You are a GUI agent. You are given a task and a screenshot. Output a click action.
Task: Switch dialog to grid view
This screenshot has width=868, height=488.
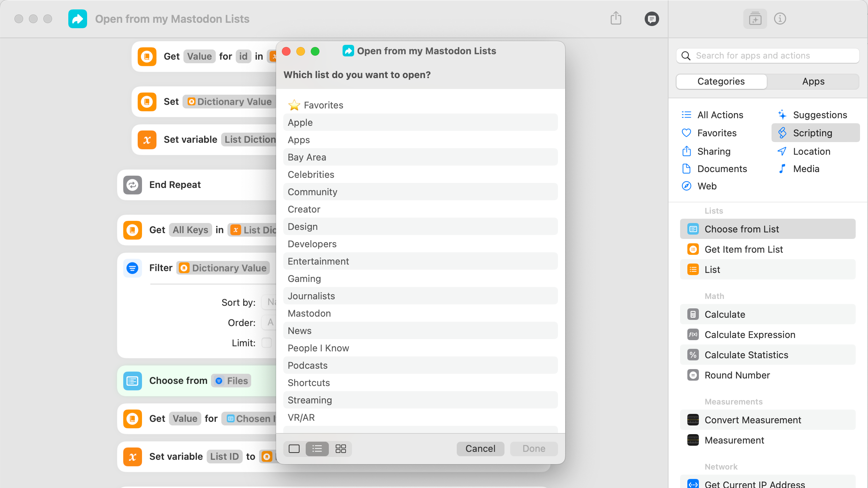click(x=340, y=449)
